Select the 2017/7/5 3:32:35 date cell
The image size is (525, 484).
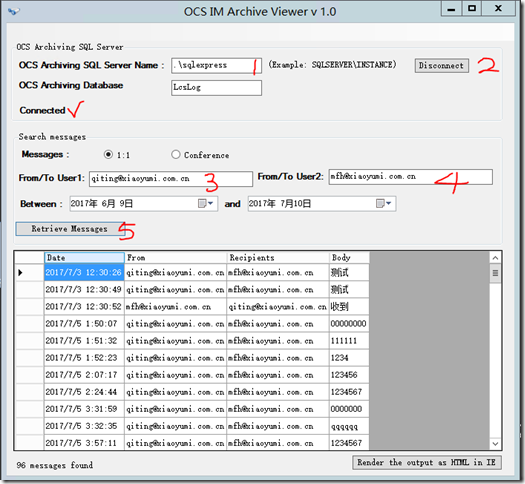tap(84, 426)
